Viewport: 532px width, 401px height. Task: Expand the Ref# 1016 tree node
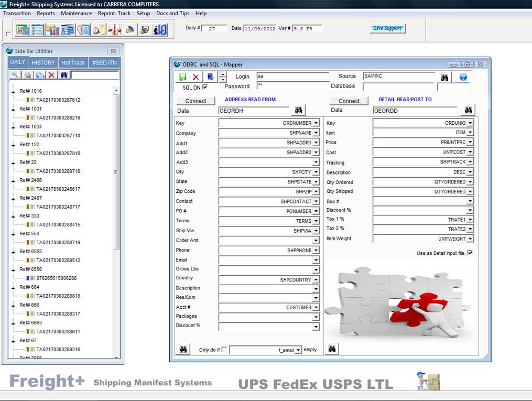(13, 91)
